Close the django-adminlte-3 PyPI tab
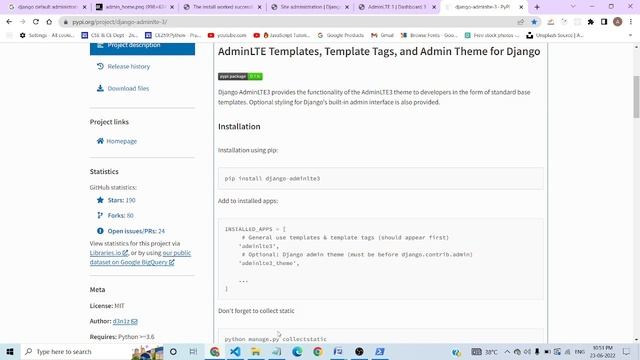The image size is (640, 360). [521, 7]
